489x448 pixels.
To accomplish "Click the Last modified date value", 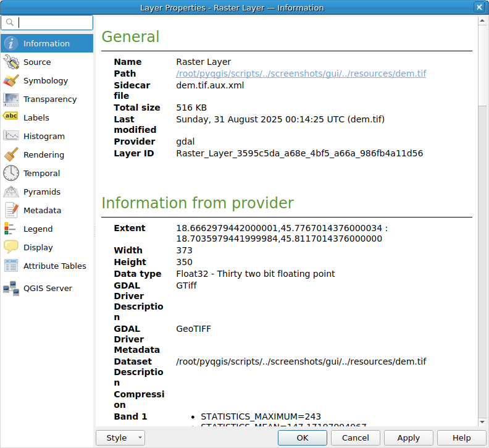I will 280,119.
